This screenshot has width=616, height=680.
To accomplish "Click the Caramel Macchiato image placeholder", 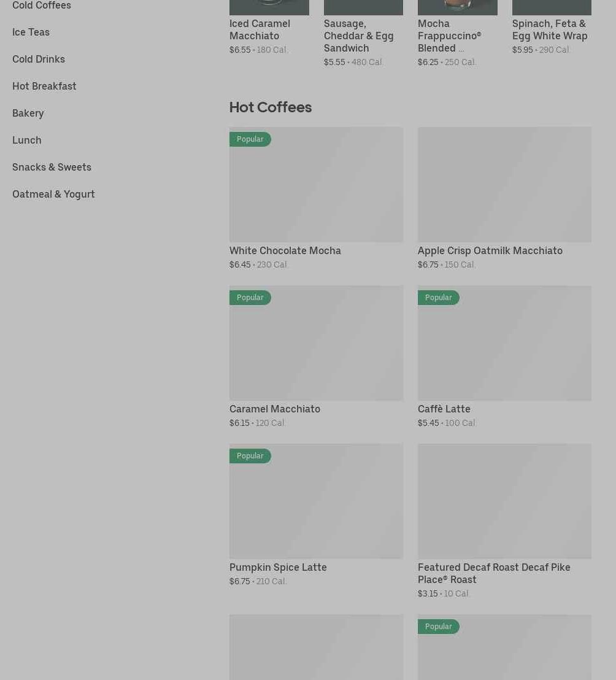I will [316, 342].
